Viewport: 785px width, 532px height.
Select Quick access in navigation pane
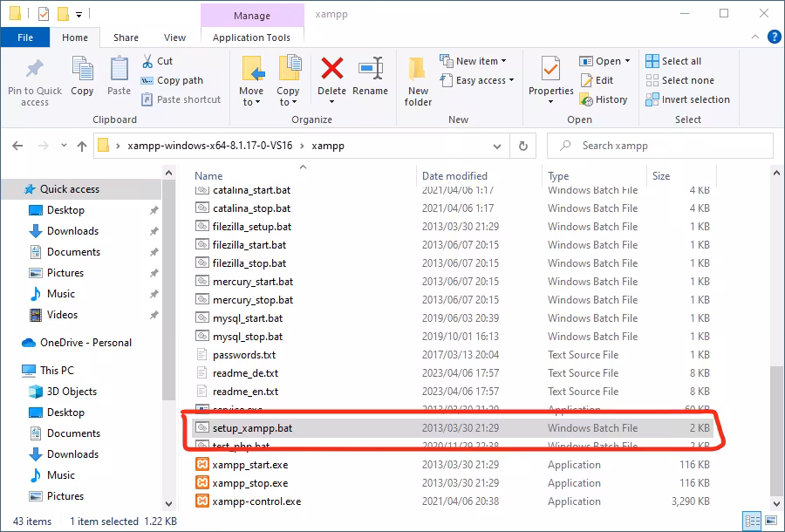(80, 188)
